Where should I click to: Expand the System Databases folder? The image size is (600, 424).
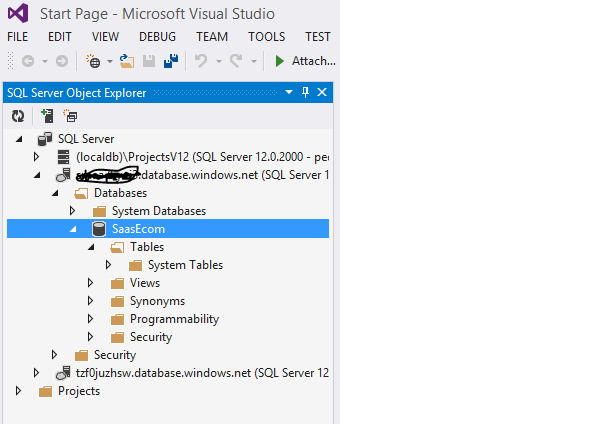click(x=72, y=210)
